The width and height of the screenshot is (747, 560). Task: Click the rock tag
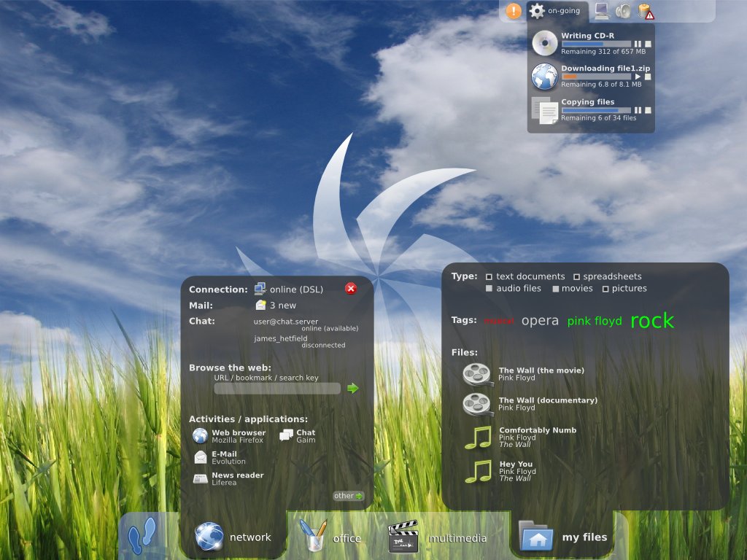click(651, 321)
